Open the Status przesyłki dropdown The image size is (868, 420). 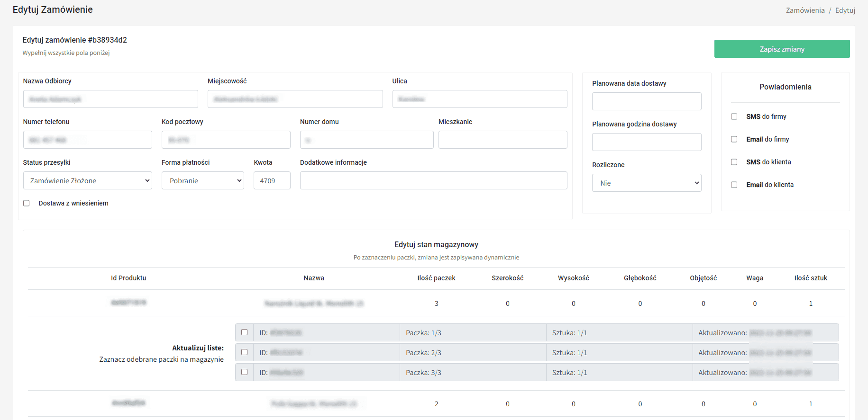point(87,180)
